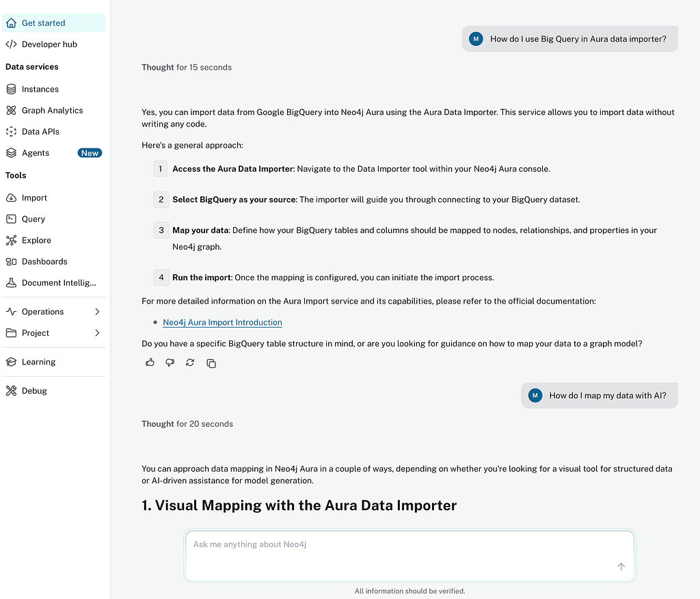Screen dimensions: 700x599
Task: Expand the 'Thought for 15 seconds' reasoning
Action: 187,68
